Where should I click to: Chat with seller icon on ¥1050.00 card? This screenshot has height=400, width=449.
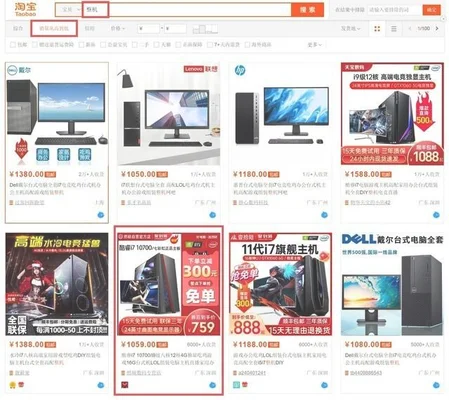(x=212, y=215)
